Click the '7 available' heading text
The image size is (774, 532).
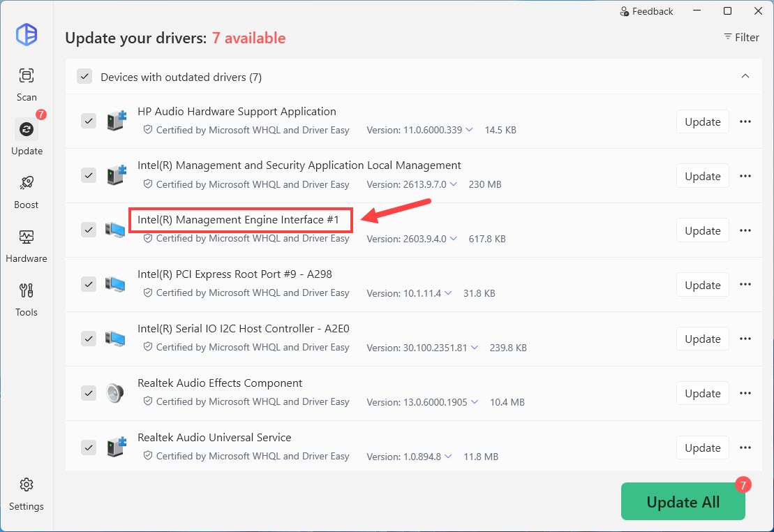click(x=248, y=38)
